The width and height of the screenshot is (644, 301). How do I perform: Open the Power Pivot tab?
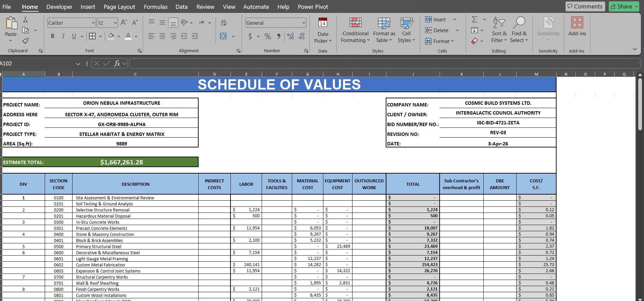coord(313,7)
